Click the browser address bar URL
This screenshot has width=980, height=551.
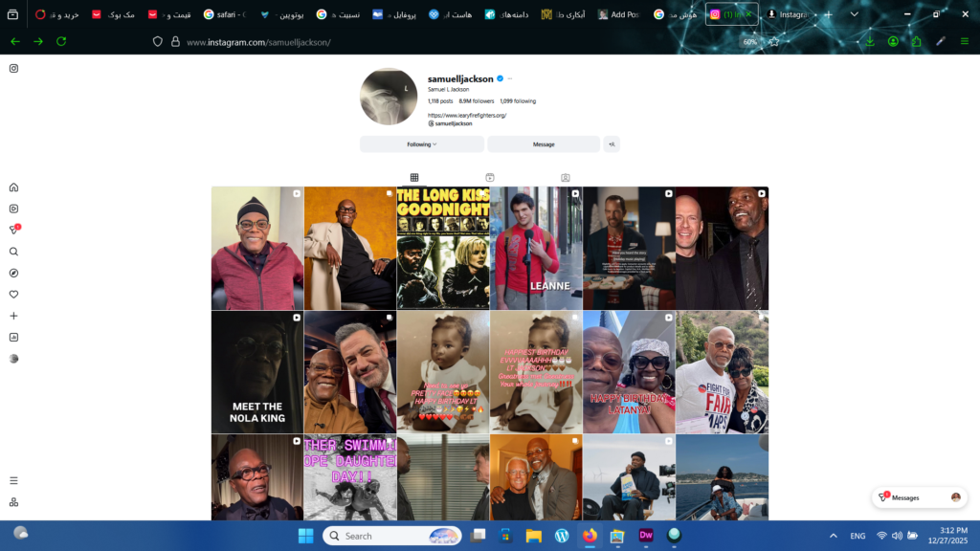258,42
